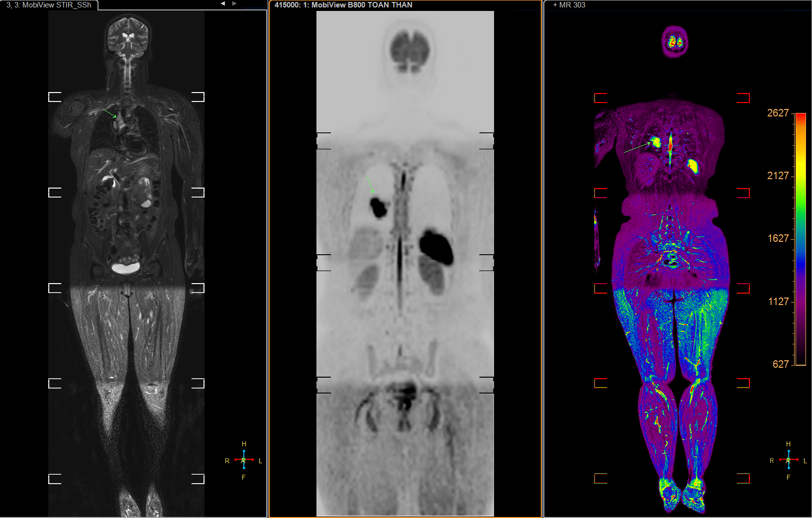Click top-left white bracket marker in STIR view
This screenshot has width=812, height=518.
coord(55,97)
